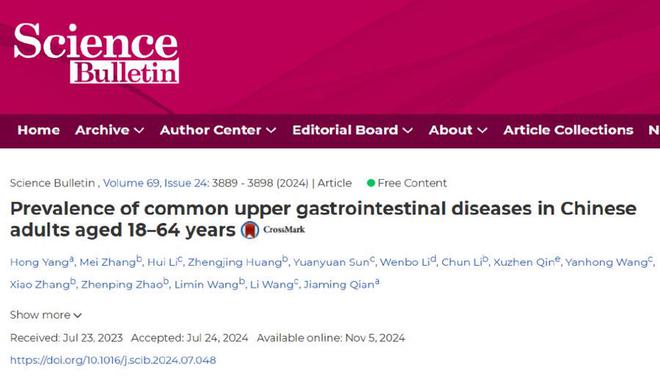Click the CrossMark badge icon
660x381 pixels.
pos(250,230)
